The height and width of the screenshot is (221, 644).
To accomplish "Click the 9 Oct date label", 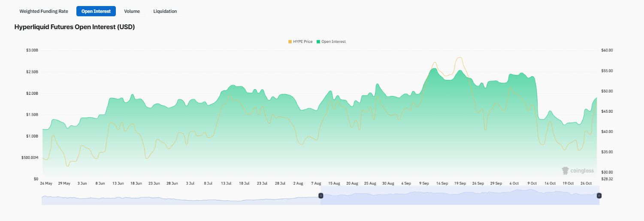I will (x=532, y=183).
